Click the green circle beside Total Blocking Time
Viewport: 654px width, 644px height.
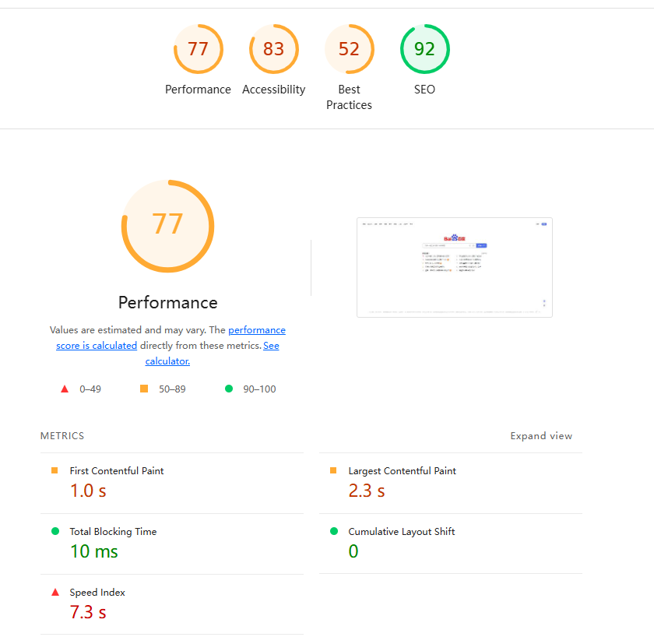pyautogui.click(x=55, y=531)
